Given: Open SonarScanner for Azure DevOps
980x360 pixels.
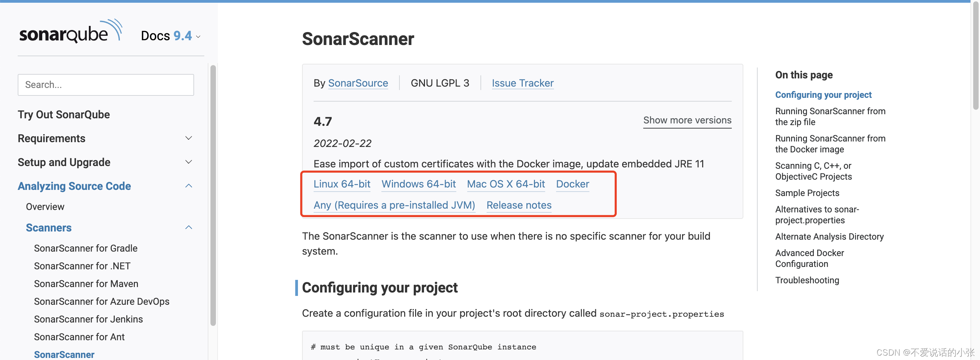Looking at the screenshot, I should 101,301.
